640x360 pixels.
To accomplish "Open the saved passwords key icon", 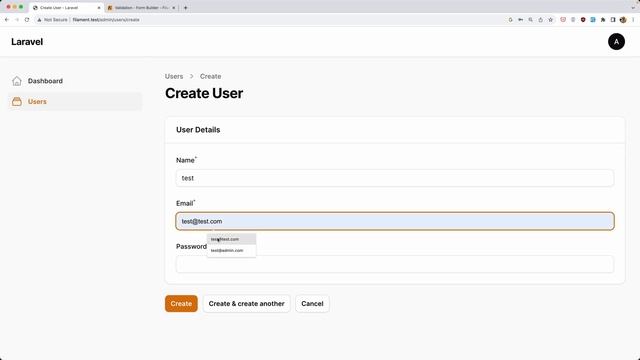I will pyautogui.click(x=520, y=20).
